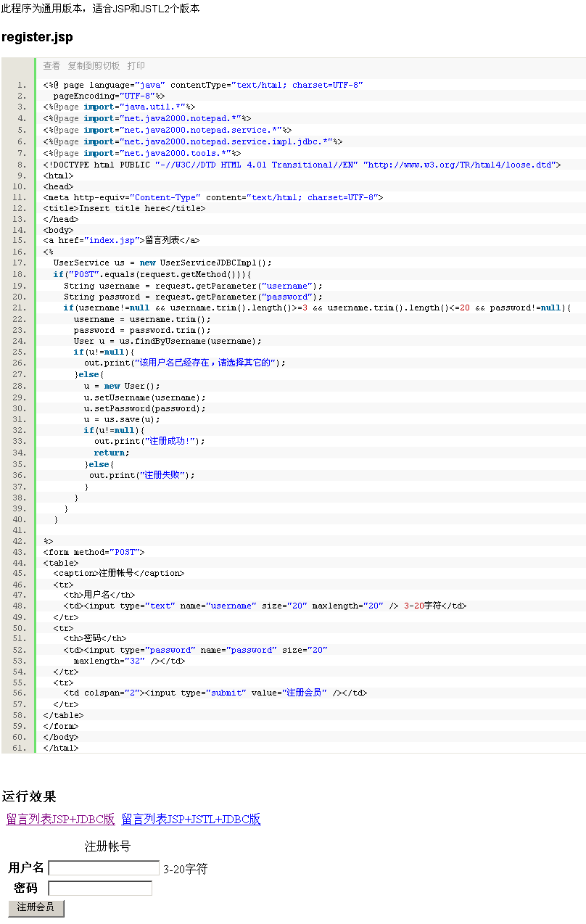Click line String username = request.getParameter

tap(193, 286)
